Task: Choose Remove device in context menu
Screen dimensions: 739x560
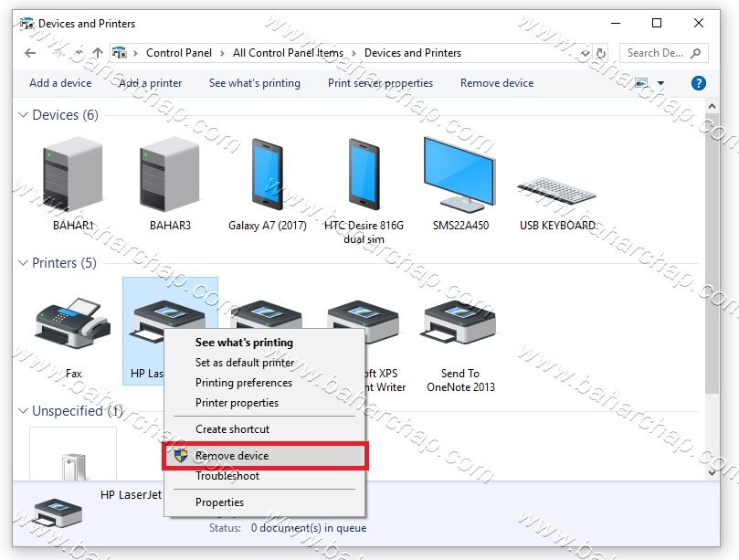Action: [x=264, y=456]
